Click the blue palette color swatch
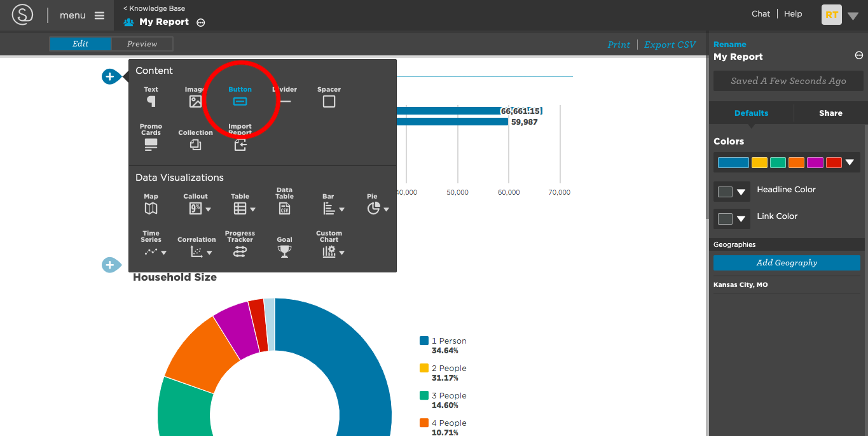The height and width of the screenshot is (436, 868). click(733, 162)
